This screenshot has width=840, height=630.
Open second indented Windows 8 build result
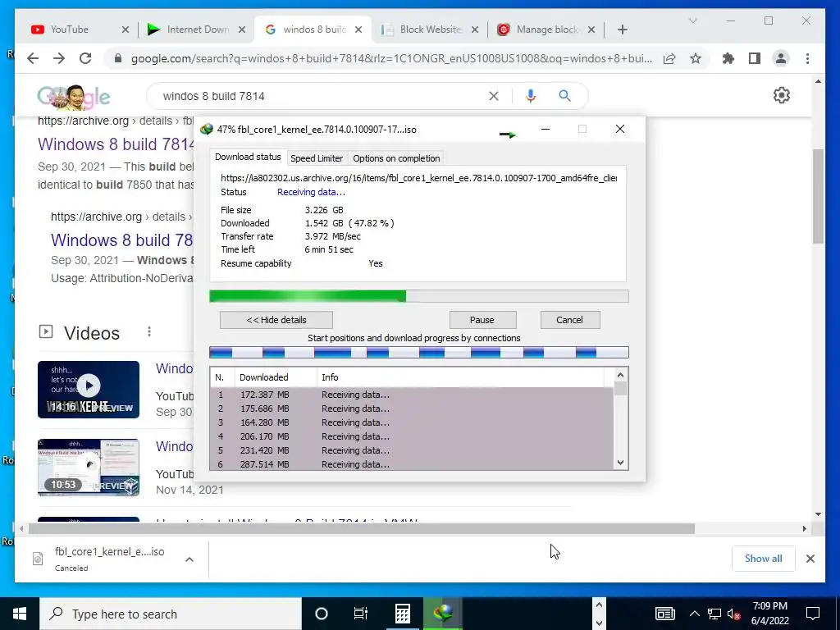pyautogui.click(x=121, y=240)
